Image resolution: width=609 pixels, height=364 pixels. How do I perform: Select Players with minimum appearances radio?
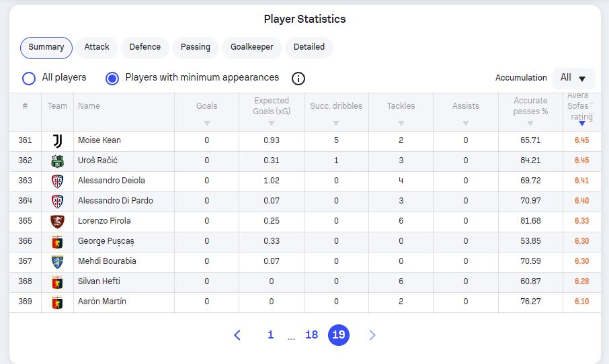point(112,79)
